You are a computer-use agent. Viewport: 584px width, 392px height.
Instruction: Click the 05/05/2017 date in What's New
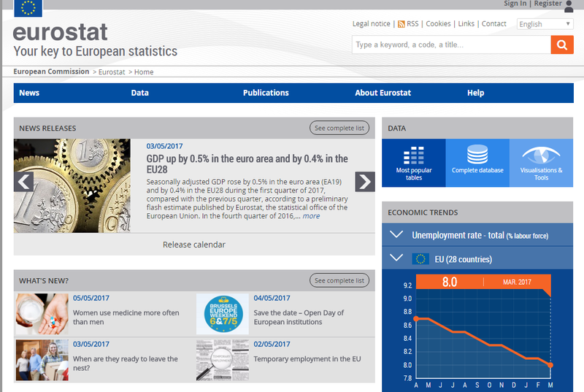[91, 298]
